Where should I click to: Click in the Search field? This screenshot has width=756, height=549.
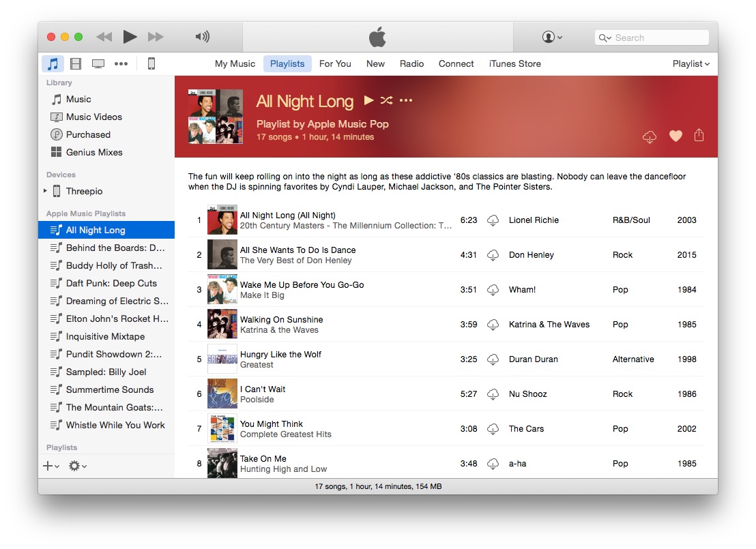[652, 38]
